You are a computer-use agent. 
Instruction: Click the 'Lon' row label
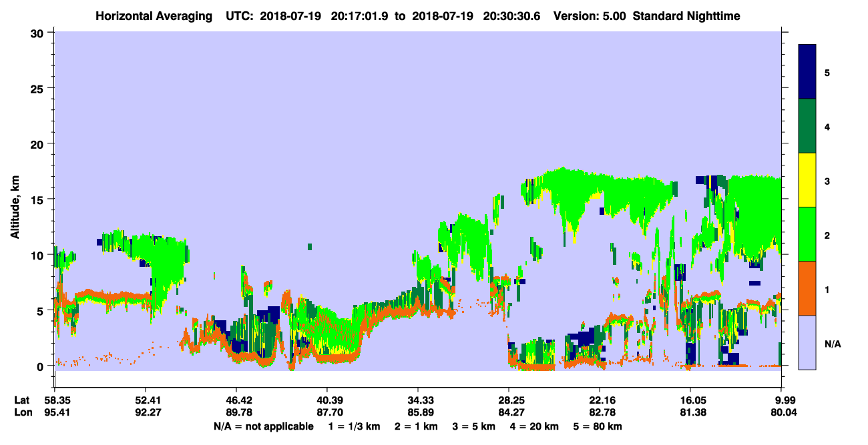pyautogui.click(x=23, y=412)
